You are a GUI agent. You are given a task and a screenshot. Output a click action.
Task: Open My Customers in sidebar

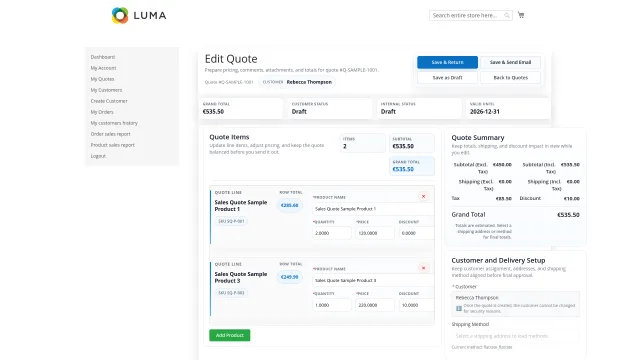(x=106, y=90)
